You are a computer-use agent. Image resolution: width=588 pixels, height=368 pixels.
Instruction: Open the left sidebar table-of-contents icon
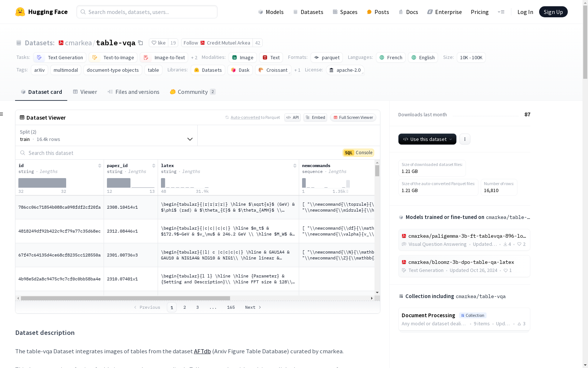(x=2, y=114)
